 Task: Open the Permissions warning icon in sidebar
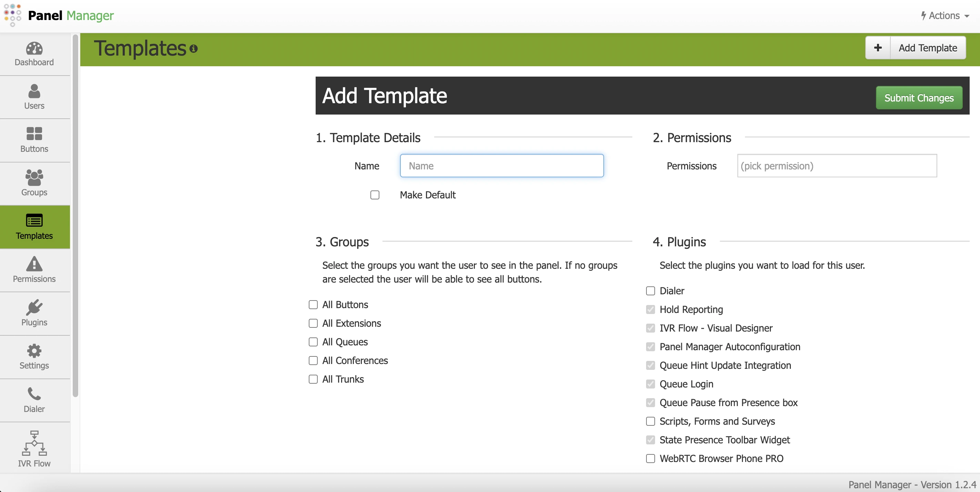34,269
